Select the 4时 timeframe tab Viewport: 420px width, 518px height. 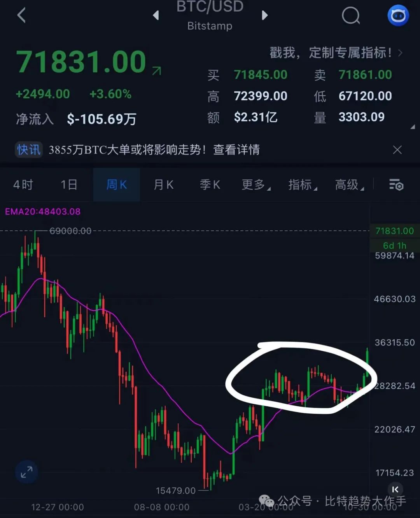pos(23,184)
